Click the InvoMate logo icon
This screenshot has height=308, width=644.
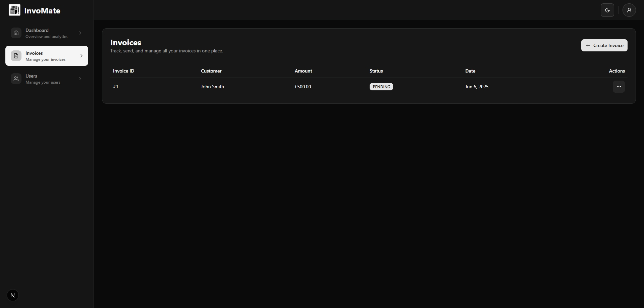(x=14, y=10)
